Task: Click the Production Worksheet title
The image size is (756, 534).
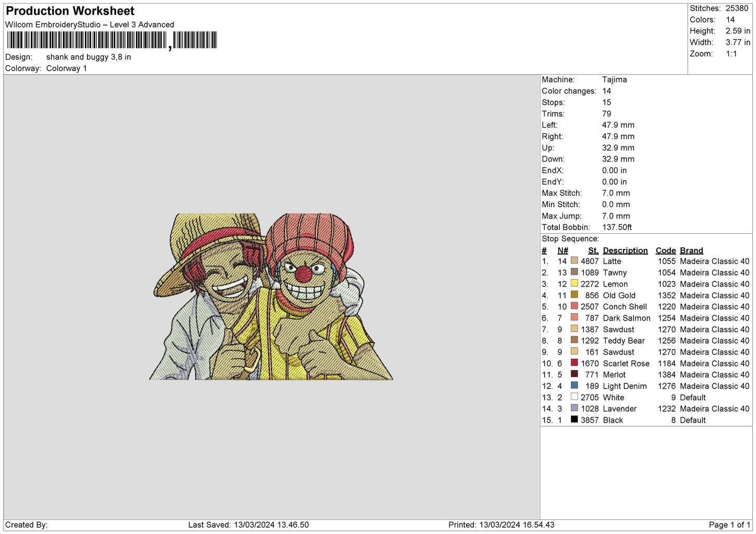Action: [x=70, y=11]
